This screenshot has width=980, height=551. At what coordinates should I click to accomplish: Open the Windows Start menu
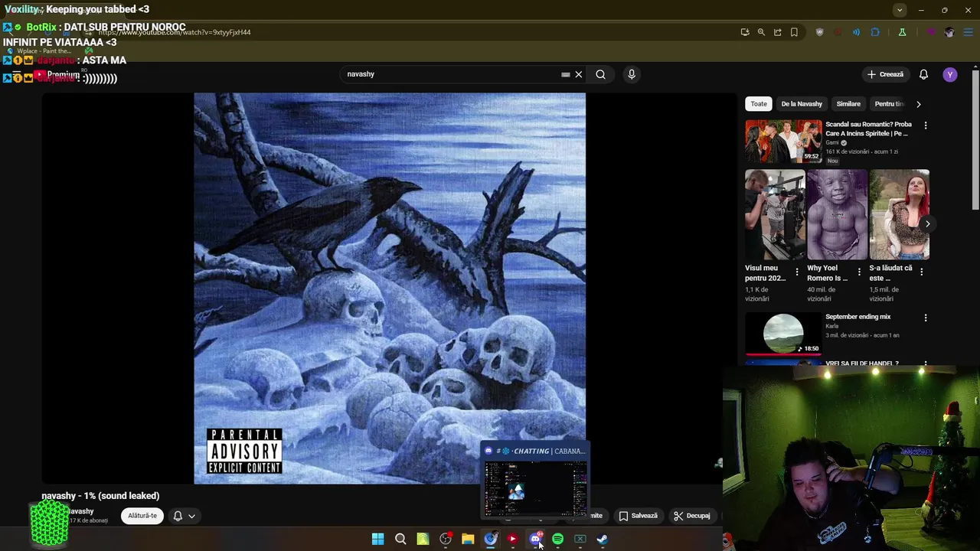click(377, 539)
